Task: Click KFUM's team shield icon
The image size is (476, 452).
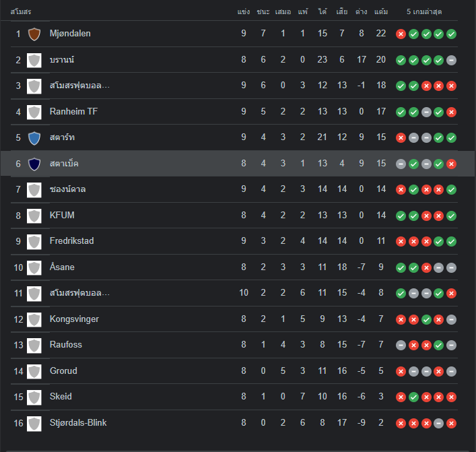Action: click(34, 216)
